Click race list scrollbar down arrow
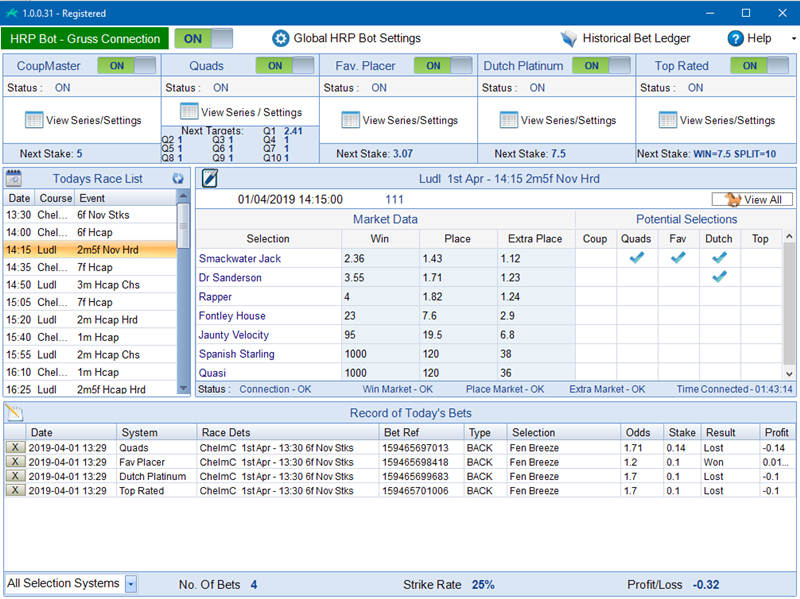 point(183,389)
